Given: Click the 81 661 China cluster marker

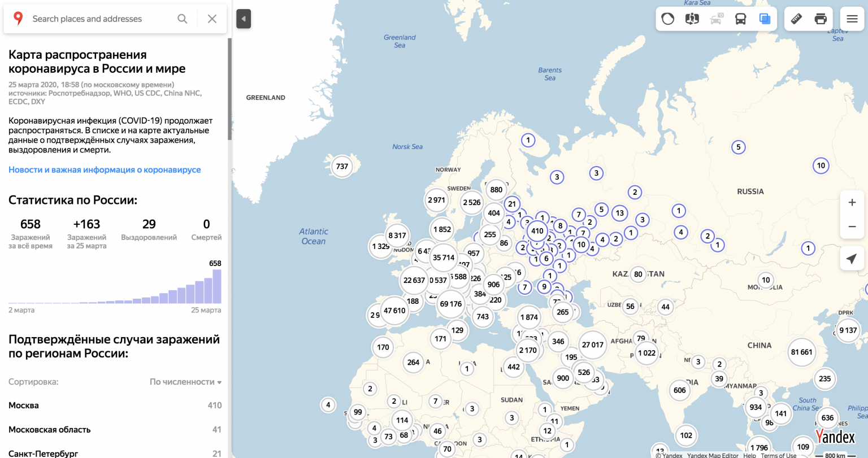Looking at the screenshot, I should (x=801, y=352).
